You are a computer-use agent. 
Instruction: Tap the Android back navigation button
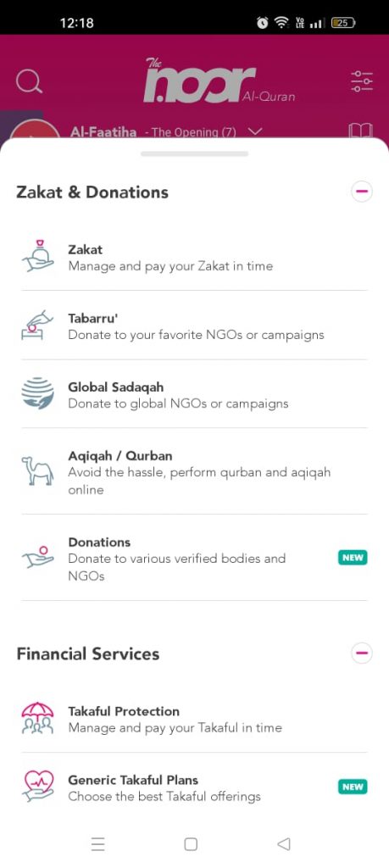pyautogui.click(x=283, y=843)
